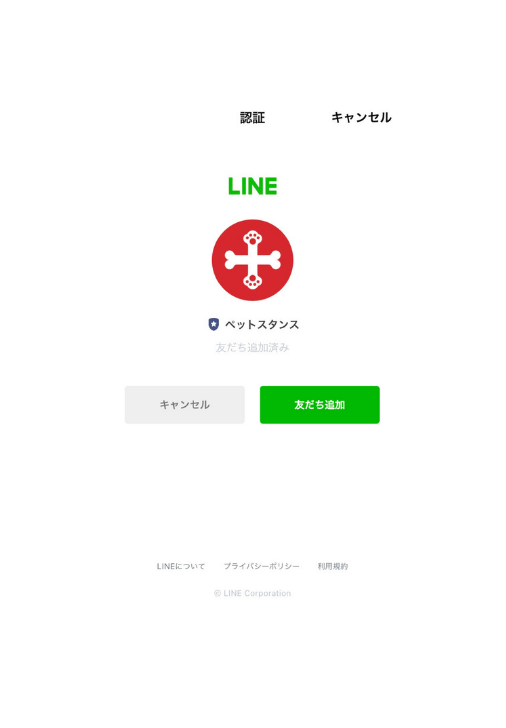Image resolution: width=506 pixels, height=728 pixels.
Task: Click the right knob of the white bone
Action: tap(275, 260)
